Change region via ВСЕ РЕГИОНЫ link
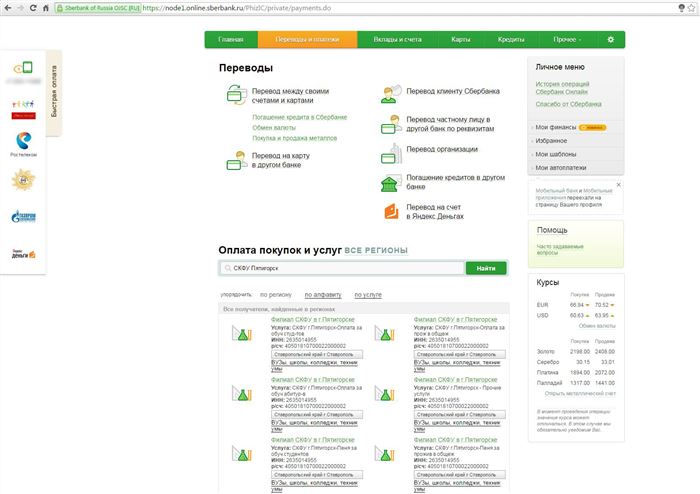Image resolution: width=700 pixels, height=494 pixels. pos(376,250)
